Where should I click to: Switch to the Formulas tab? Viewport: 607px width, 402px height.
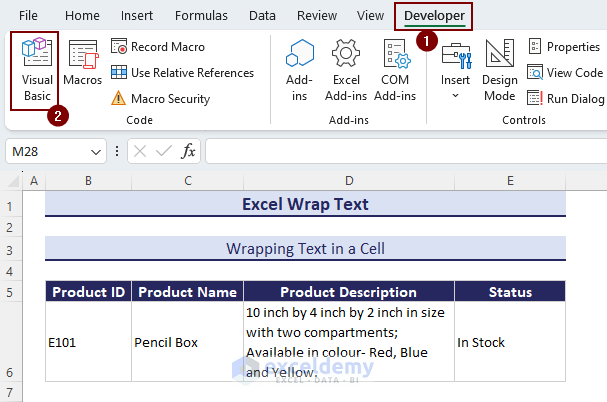[x=201, y=15]
